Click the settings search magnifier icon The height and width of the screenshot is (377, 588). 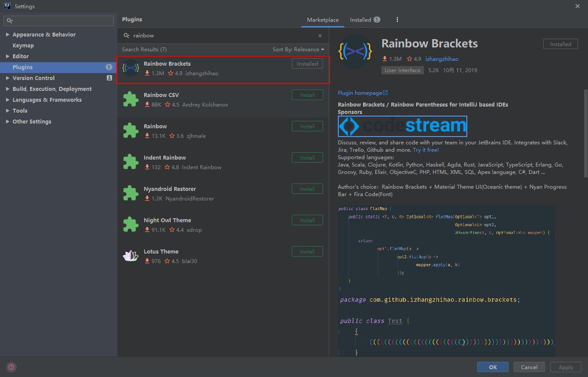pos(10,20)
